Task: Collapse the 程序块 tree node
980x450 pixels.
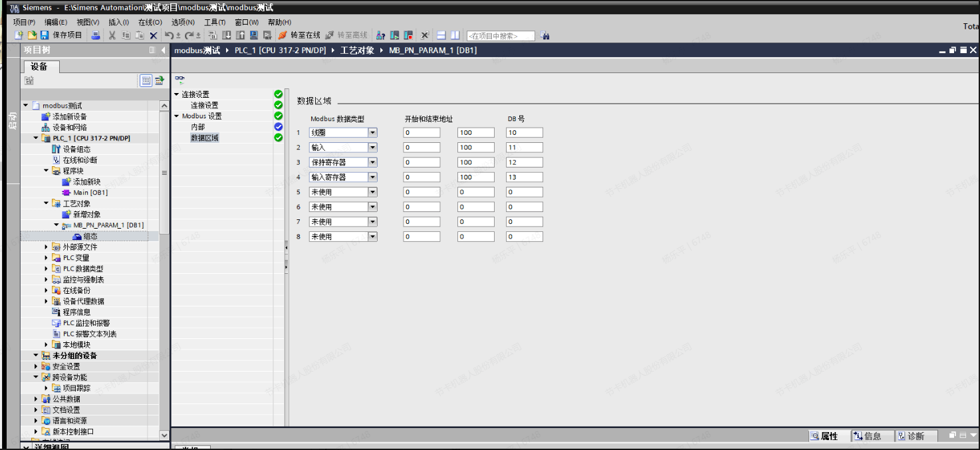Action: pos(47,171)
